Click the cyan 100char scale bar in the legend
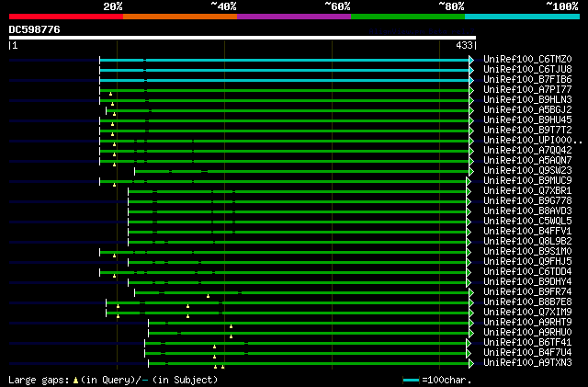 411,381
